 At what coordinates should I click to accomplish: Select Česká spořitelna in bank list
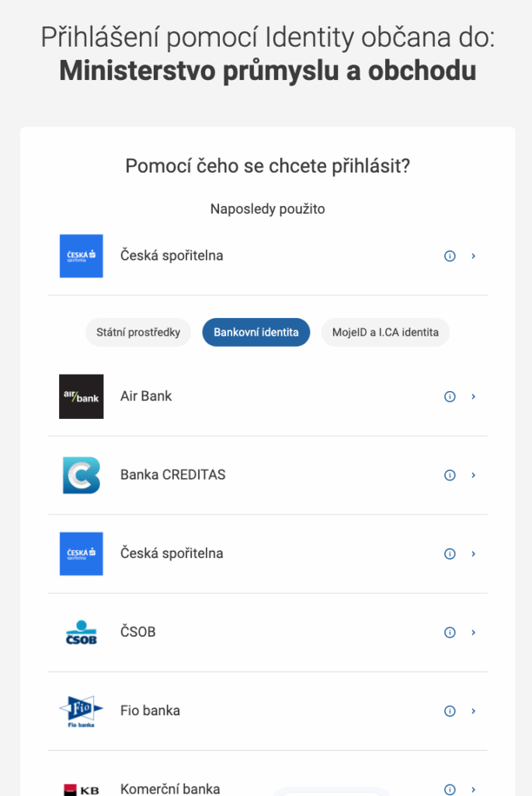pos(172,553)
